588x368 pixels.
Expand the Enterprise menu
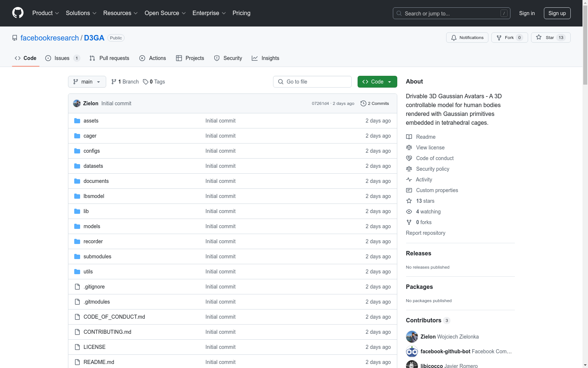(x=209, y=13)
